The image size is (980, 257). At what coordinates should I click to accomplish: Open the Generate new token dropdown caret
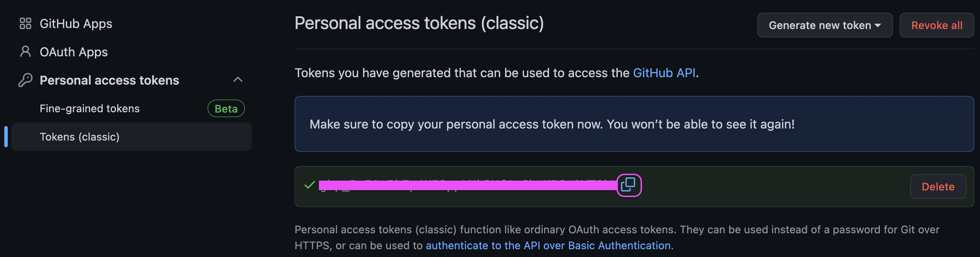pyautogui.click(x=878, y=25)
